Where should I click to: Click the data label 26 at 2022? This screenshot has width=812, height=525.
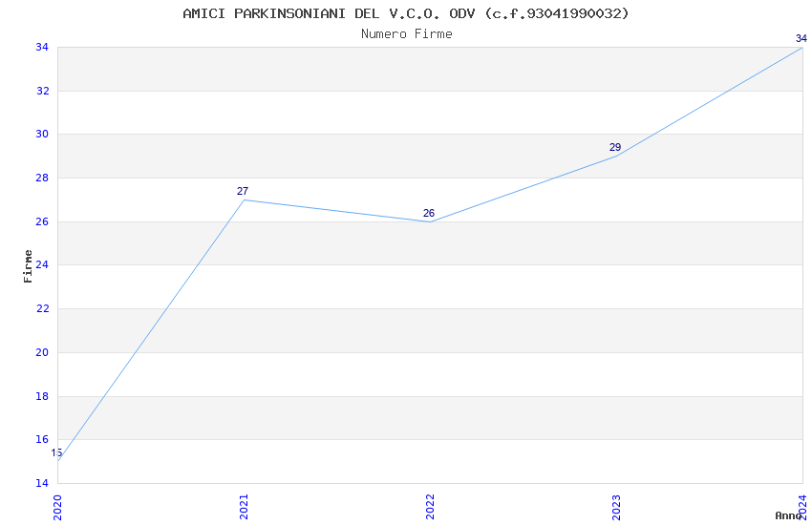coord(429,213)
